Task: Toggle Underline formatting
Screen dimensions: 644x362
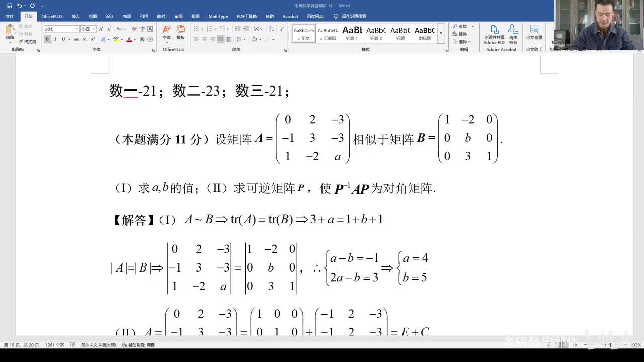Action: coord(63,39)
